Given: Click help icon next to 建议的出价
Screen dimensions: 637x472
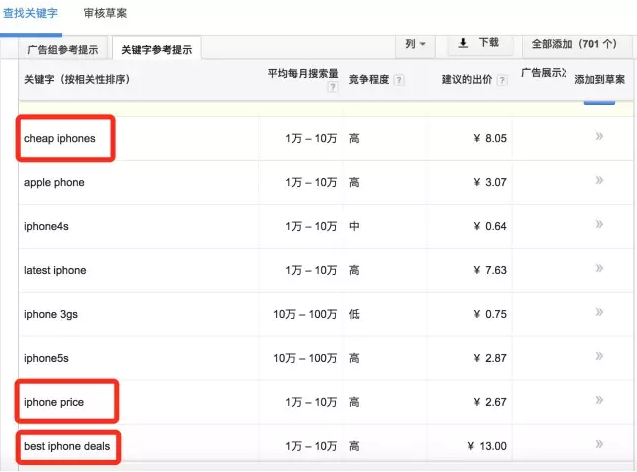Looking at the screenshot, I should (502, 80).
